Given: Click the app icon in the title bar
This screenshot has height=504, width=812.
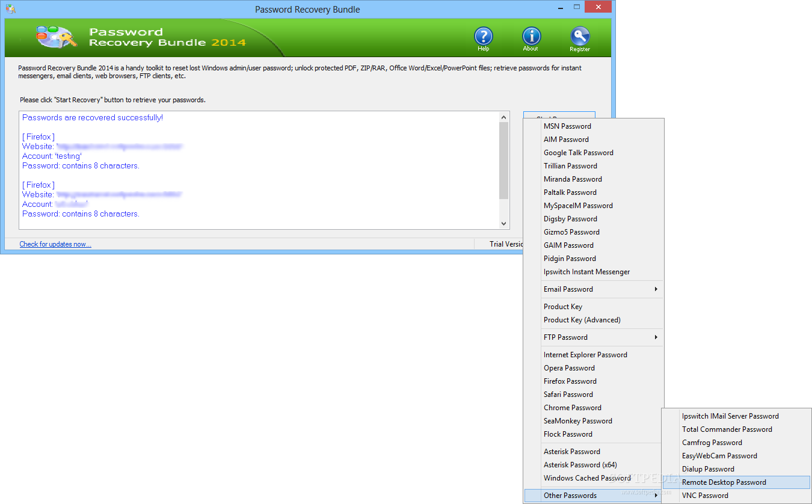Looking at the screenshot, I should click(x=10, y=8).
